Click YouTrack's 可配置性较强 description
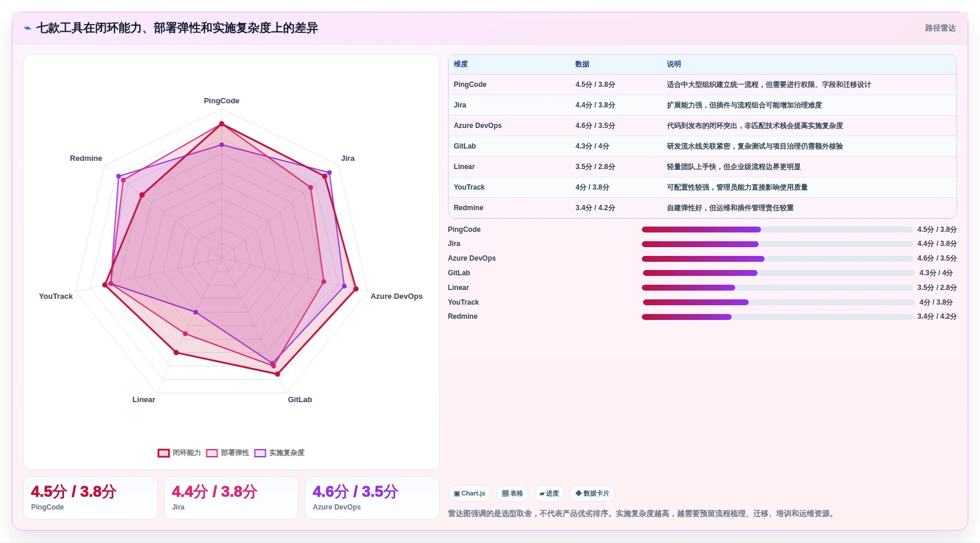The image size is (980, 543). (x=737, y=187)
